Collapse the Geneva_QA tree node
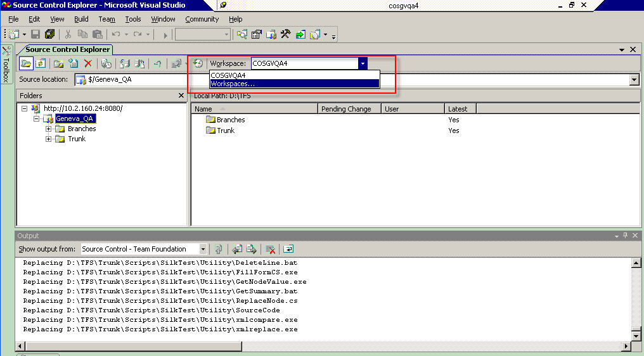This screenshot has width=644, height=356. pos(37,118)
